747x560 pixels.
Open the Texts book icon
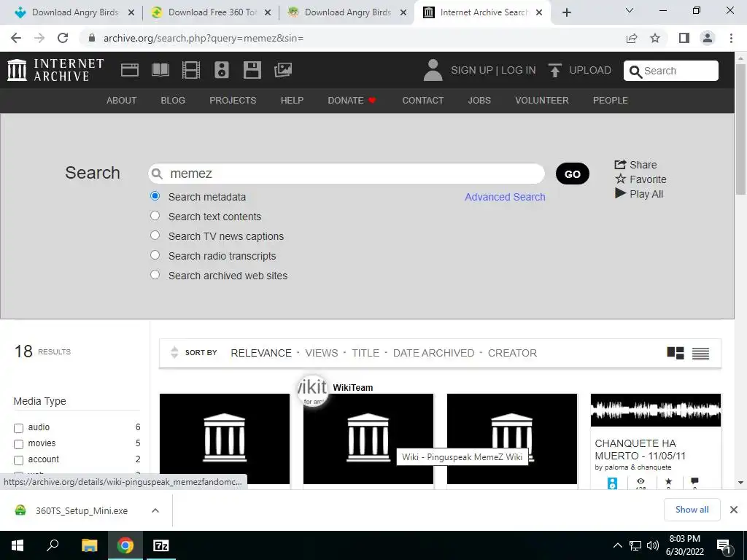click(160, 70)
